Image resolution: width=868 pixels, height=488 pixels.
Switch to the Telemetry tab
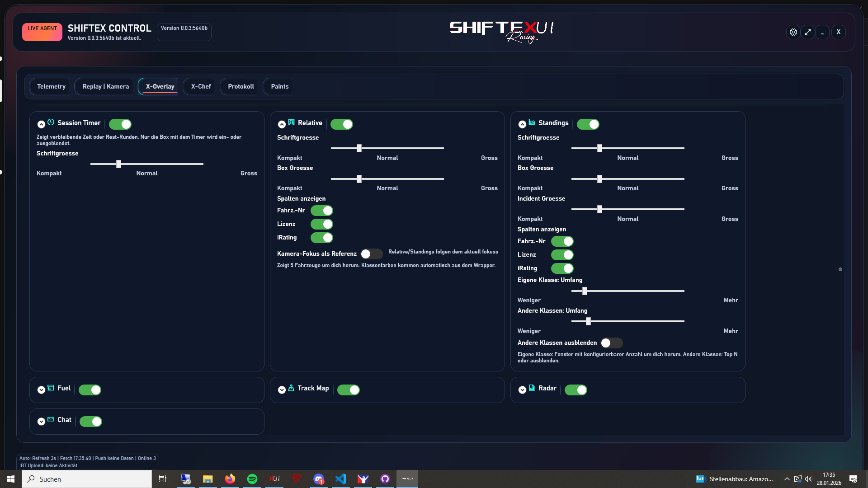[x=51, y=86]
